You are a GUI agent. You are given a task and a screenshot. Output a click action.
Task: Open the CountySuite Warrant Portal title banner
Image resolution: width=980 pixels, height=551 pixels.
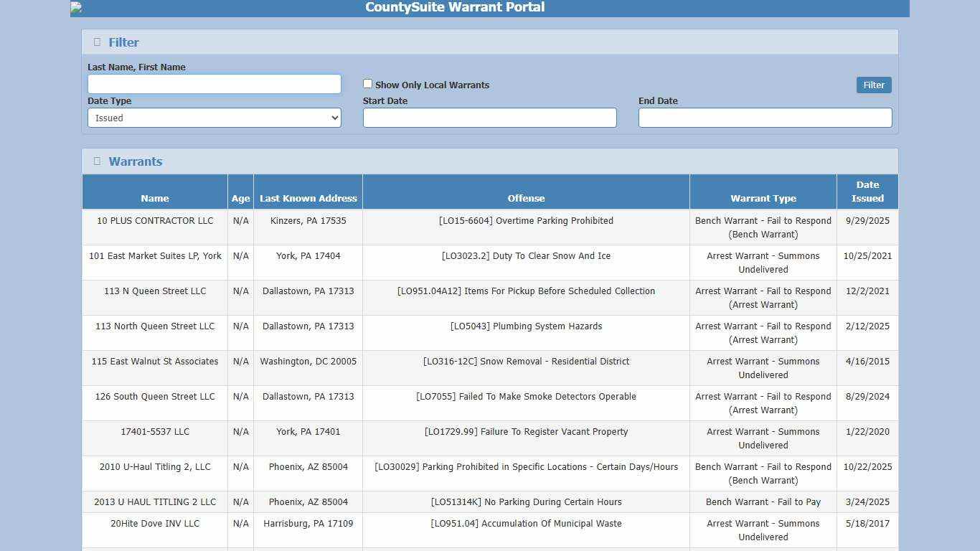453,7
